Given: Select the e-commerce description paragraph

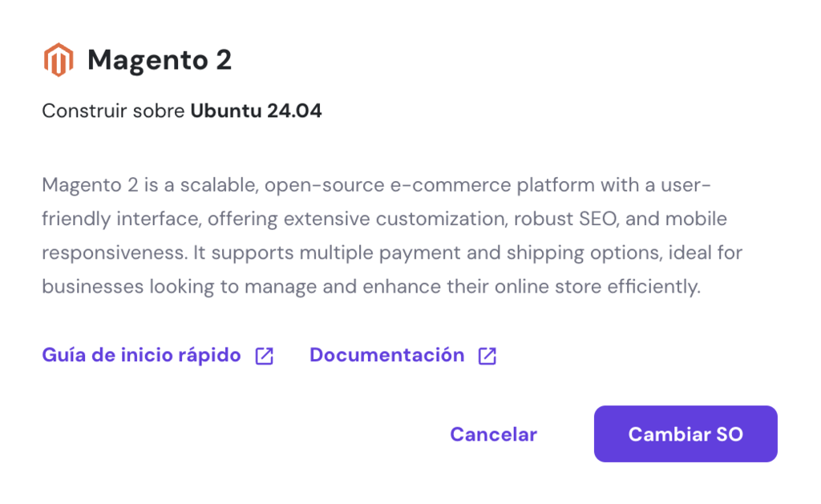Looking at the screenshot, I should (393, 235).
